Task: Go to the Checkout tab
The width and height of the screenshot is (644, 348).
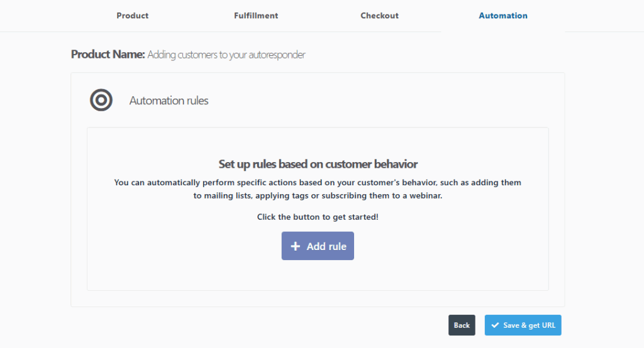Action: point(379,16)
